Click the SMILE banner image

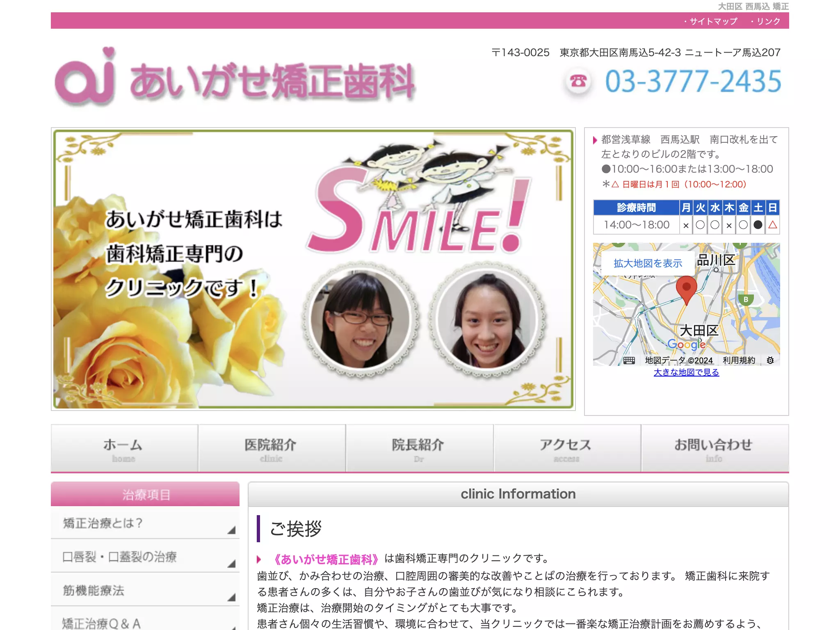pos(313,269)
